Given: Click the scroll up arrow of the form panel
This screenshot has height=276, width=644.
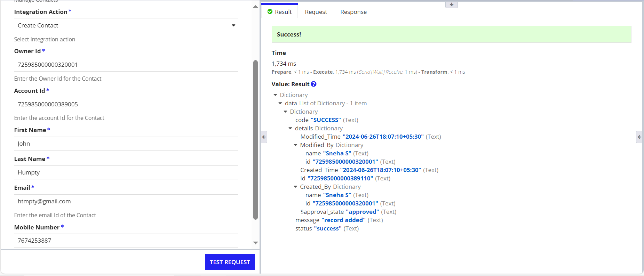Looking at the screenshot, I should [255, 7].
